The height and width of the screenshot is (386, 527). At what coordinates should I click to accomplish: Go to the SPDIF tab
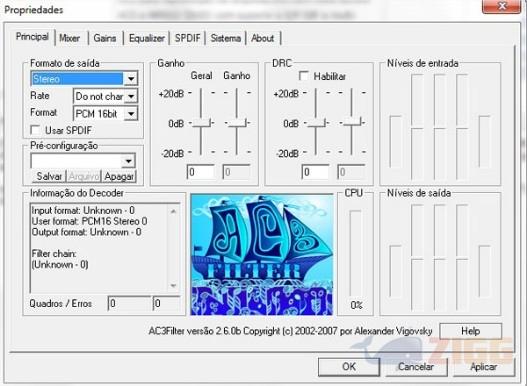188,38
